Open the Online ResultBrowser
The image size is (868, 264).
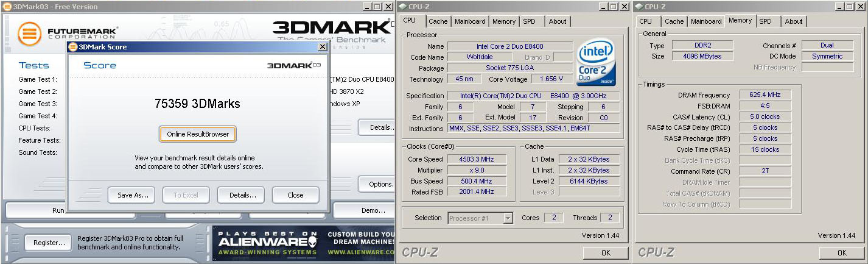(x=198, y=134)
